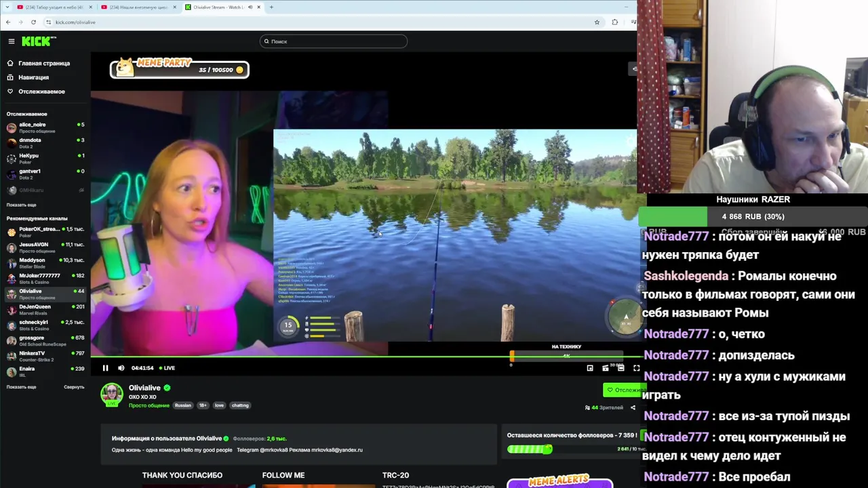Open NinkeraTV recommended channel
The height and width of the screenshot is (488, 868).
45,357
